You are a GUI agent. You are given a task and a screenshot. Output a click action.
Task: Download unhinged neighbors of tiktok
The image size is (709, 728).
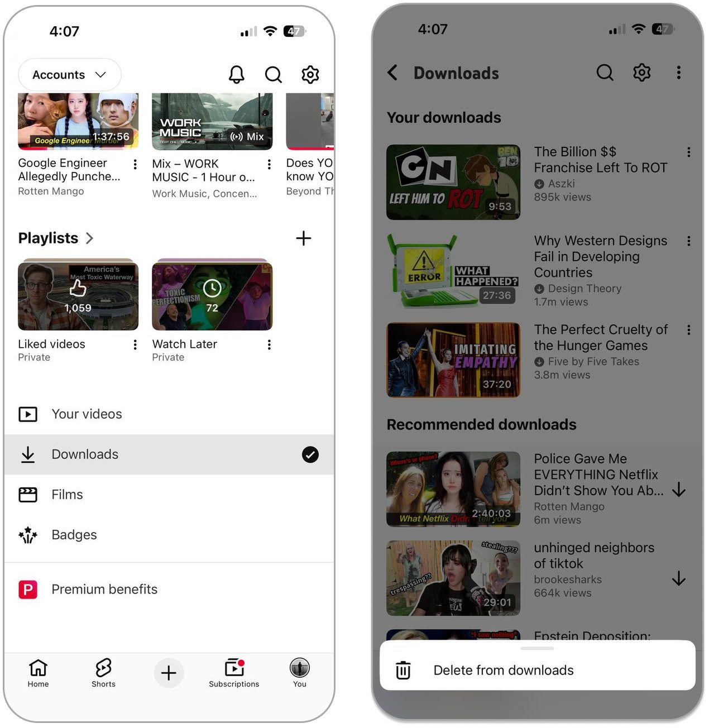click(x=679, y=578)
